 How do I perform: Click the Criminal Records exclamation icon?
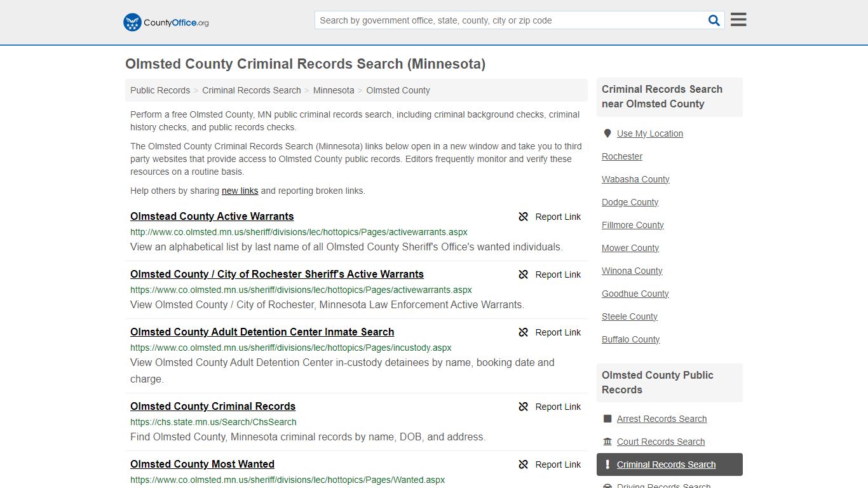coord(607,464)
